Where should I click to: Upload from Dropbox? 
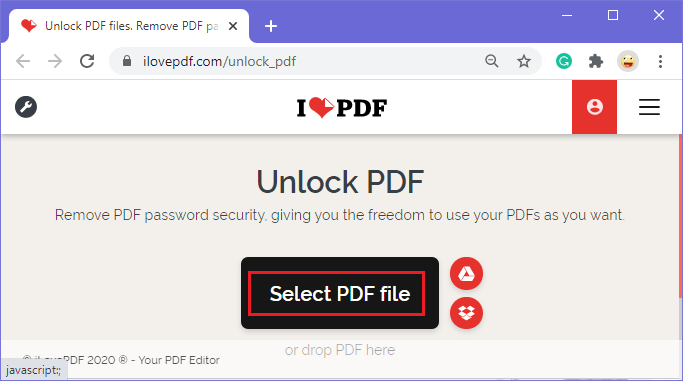tap(466, 313)
